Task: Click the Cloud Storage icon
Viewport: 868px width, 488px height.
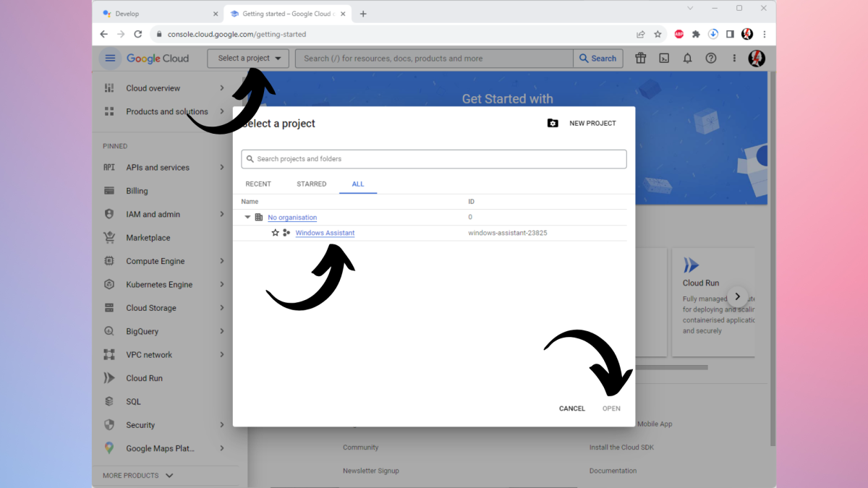Action: 109,308
